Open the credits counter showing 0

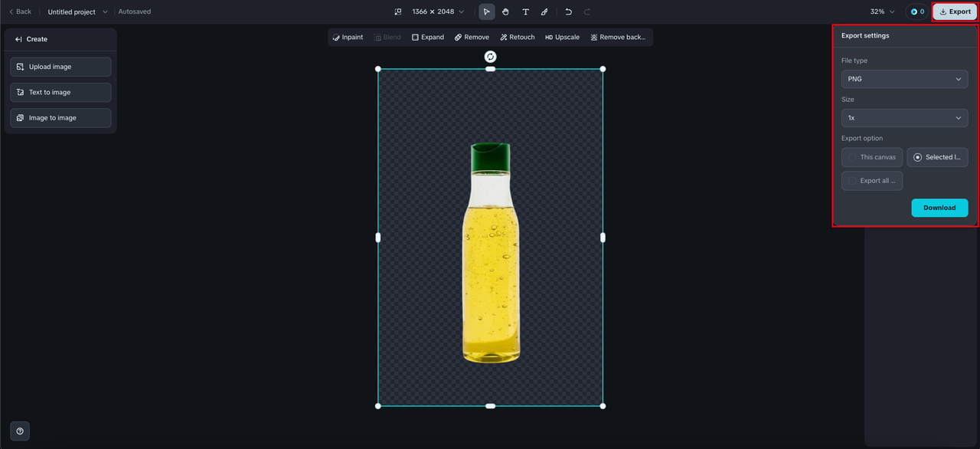(917, 11)
